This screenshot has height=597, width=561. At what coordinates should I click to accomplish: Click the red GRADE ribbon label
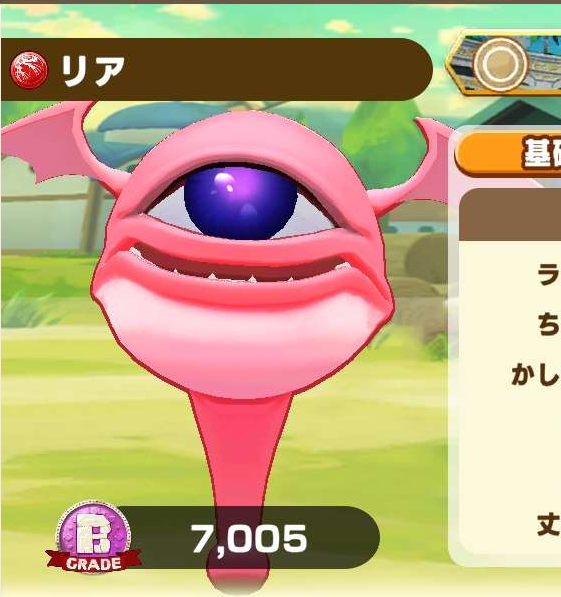pos(93,563)
